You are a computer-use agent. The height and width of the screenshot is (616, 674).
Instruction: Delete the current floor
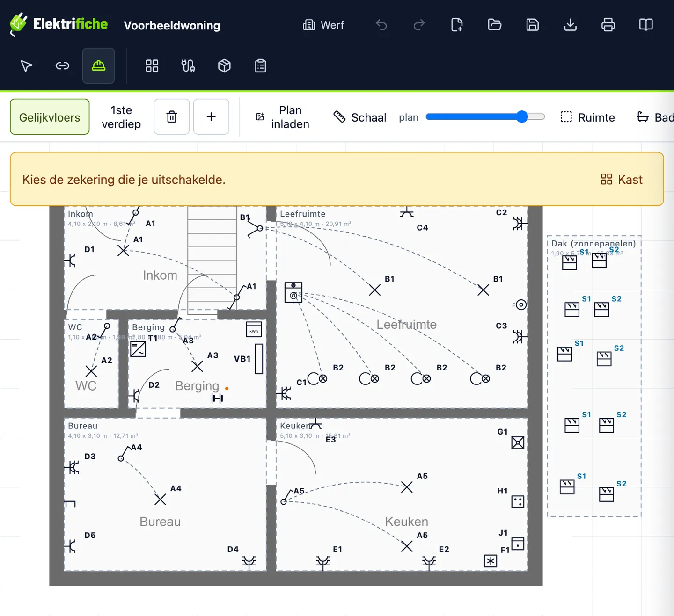point(172,117)
